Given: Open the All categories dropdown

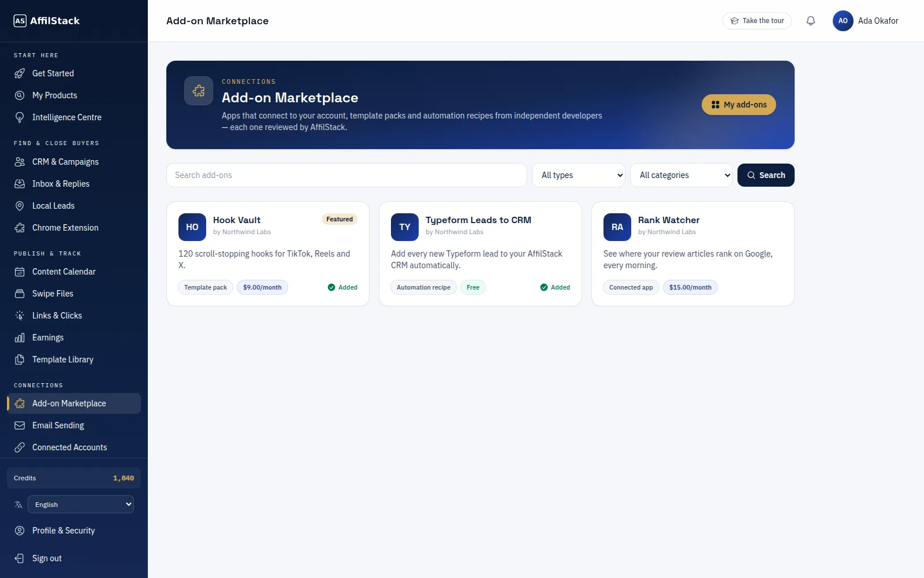Looking at the screenshot, I should pyautogui.click(x=681, y=175).
